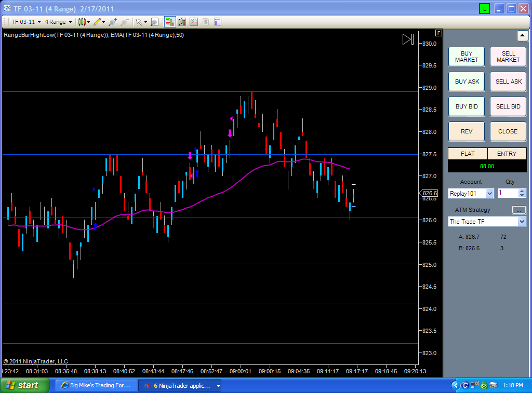Click the CLOSE position button
This screenshot has width=532, height=393.
tap(508, 131)
